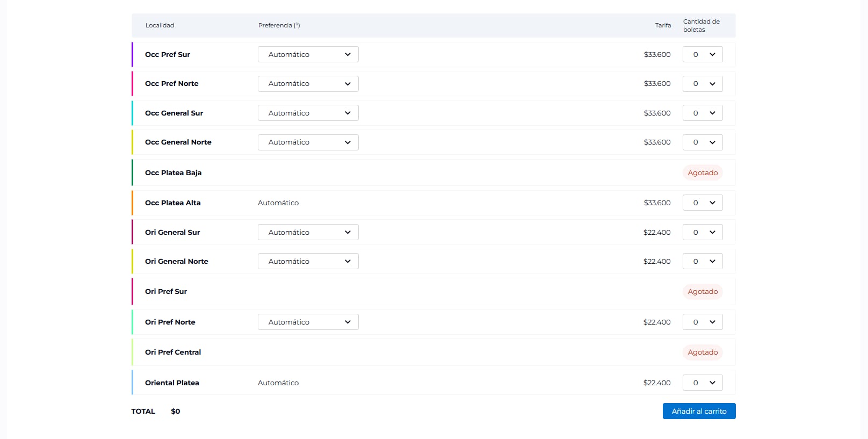Click Automático text in Oriental Platea row
Image resolution: width=868 pixels, height=439 pixels.
(x=278, y=383)
